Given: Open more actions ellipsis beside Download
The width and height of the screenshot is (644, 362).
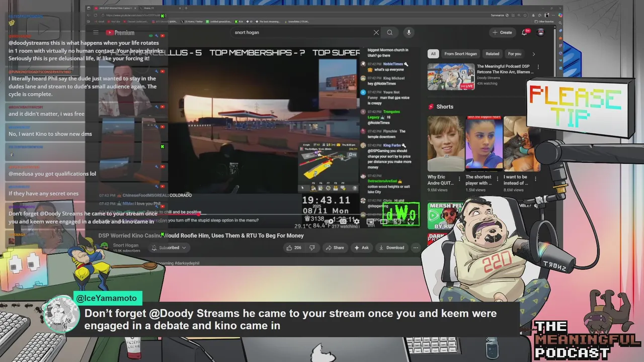Looking at the screenshot, I should 416,247.
